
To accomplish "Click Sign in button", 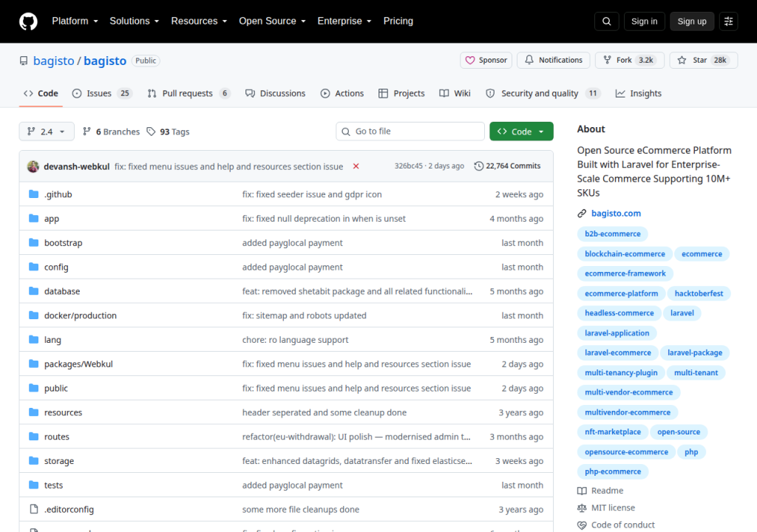I will tap(644, 21).
